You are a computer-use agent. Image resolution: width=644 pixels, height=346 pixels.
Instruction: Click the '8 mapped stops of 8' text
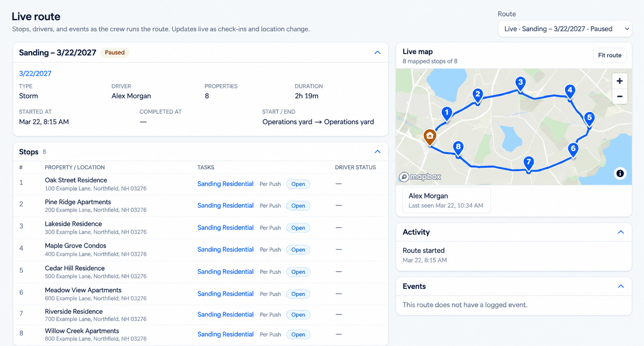[430, 61]
